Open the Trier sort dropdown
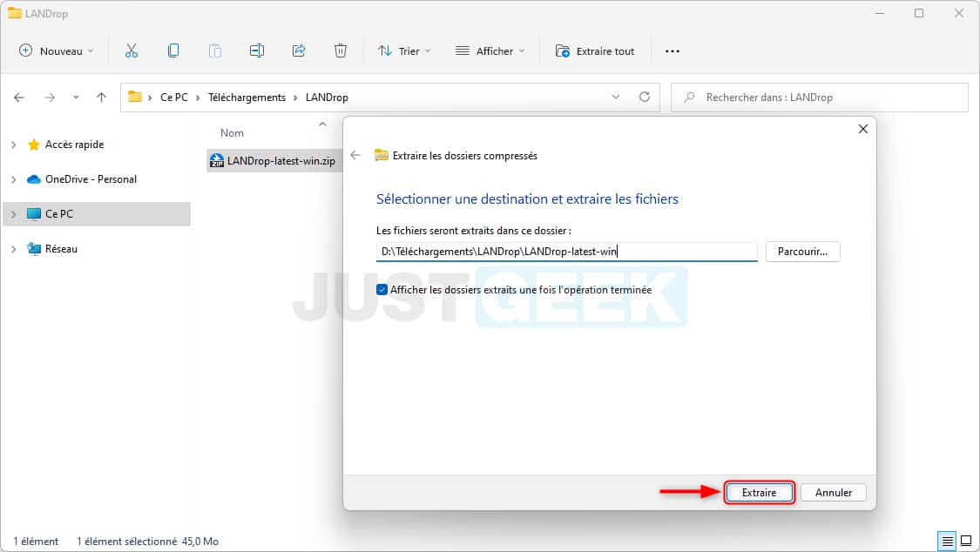 point(404,50)
